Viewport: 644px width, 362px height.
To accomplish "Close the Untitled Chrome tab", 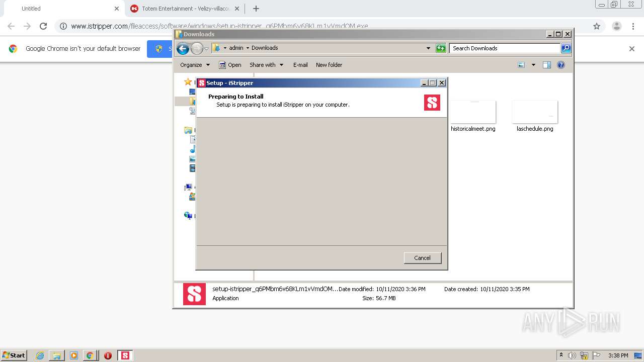I will point(117,9).
